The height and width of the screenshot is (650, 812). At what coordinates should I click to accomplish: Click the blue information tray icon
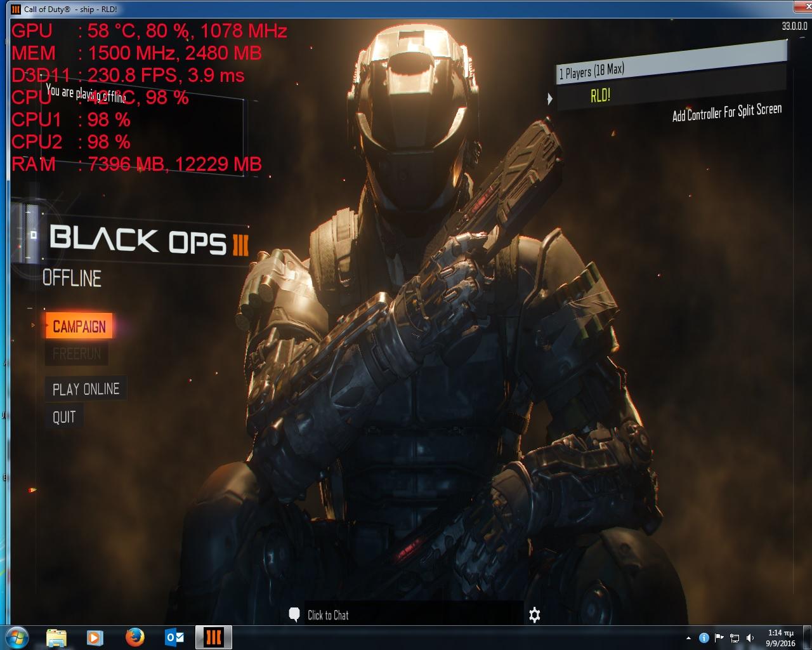(x=704, y=638)
